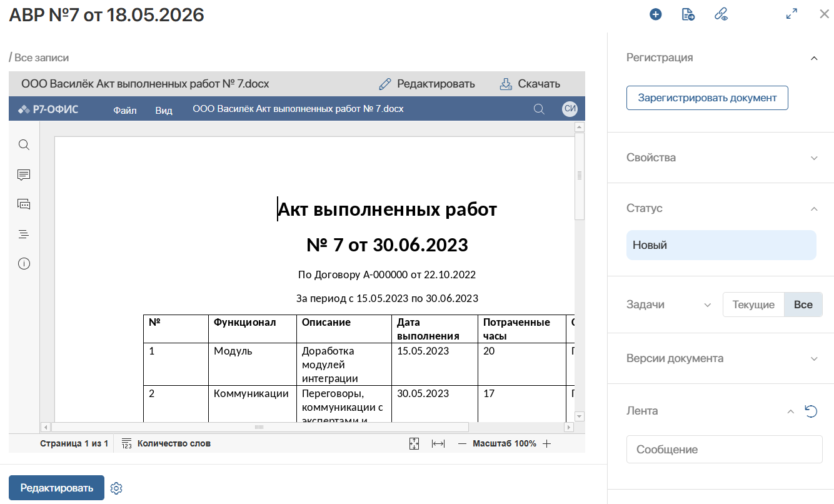Focus the Сообщение input field
The height and width of the screenshot is (504, 834).
tap(725, 449)
